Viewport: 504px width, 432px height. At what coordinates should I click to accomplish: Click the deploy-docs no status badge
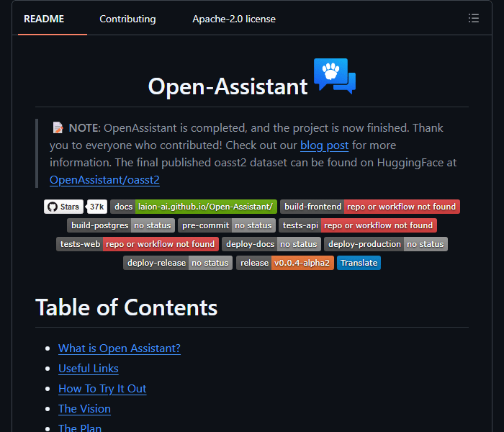click(x=271, y=244)
